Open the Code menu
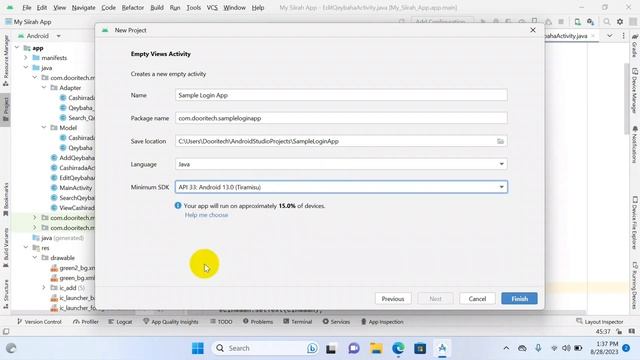Viewport: 640px width, 360px height. (108, 8)
